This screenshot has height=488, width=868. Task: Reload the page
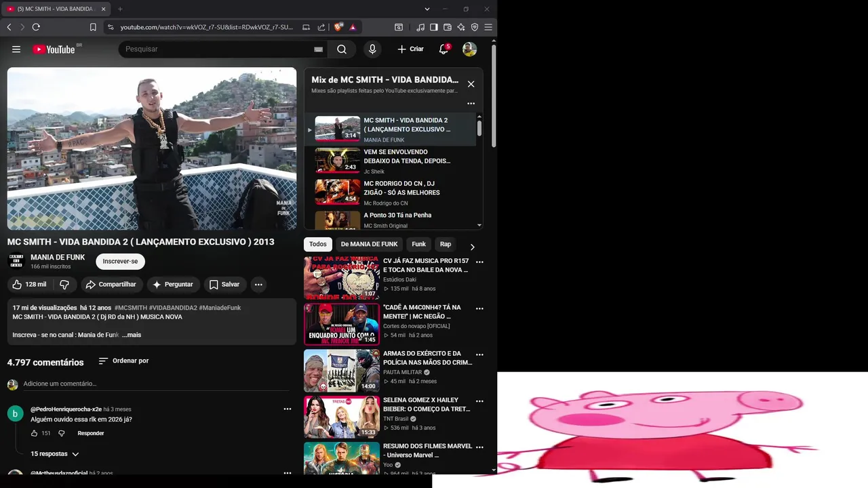pyautogui.click(x=36, y=27)
